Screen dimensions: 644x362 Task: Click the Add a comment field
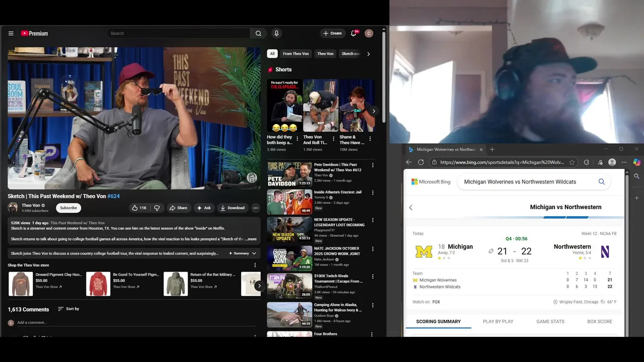pyautogui.click(x=136, y=323)
